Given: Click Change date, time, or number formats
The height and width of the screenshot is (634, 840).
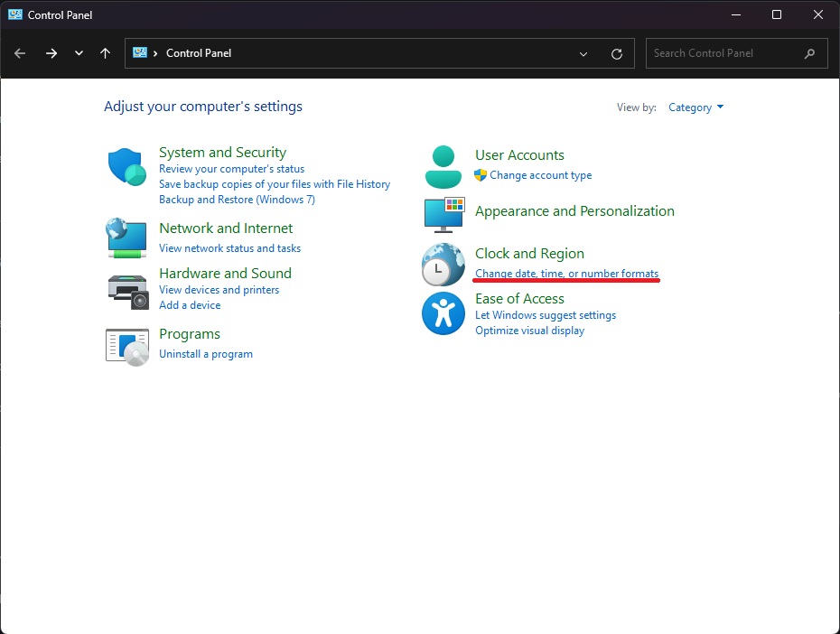Looking at the screenshot, I should click(x=566, y=274).
